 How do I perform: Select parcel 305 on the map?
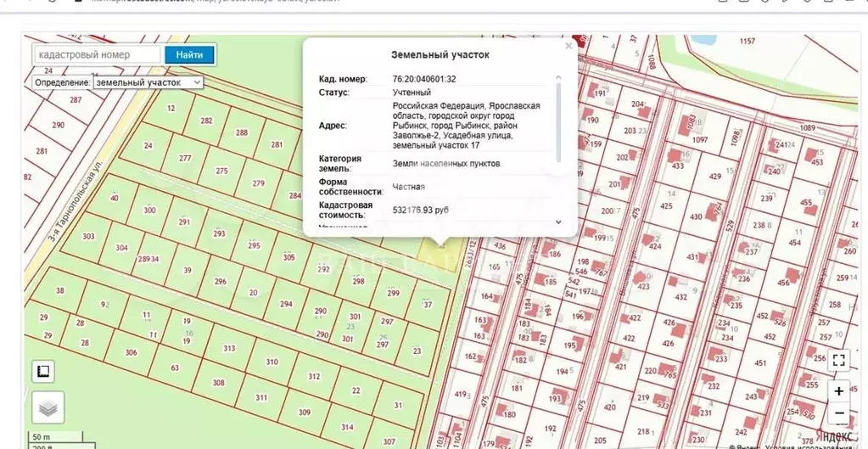coord(289,257)
